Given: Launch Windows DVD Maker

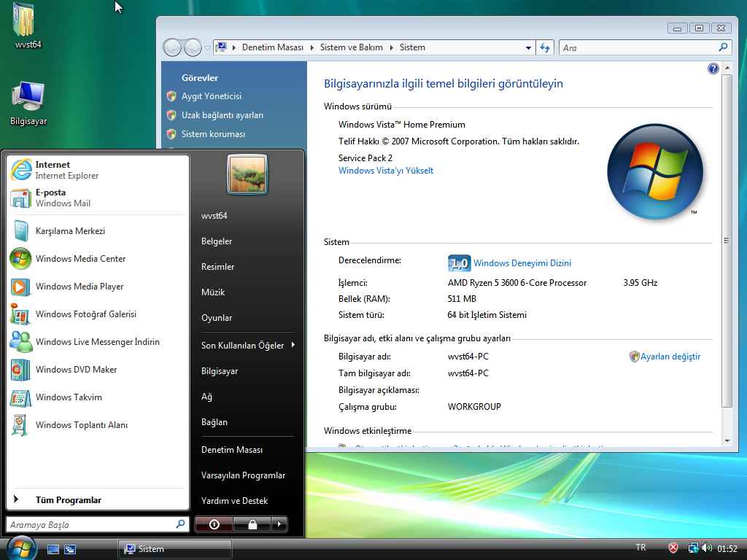Looking at the screenshot, I should tap(98, 370).
